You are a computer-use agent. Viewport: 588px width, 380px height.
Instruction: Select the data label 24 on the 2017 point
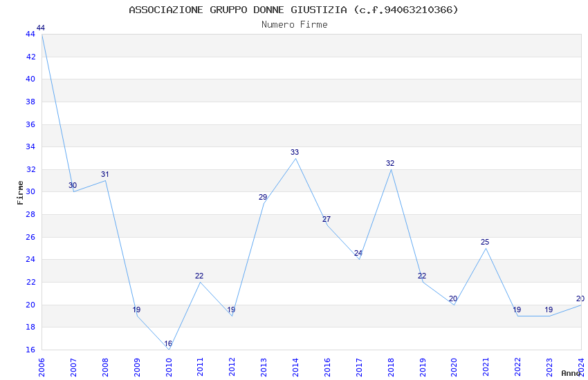358,253
